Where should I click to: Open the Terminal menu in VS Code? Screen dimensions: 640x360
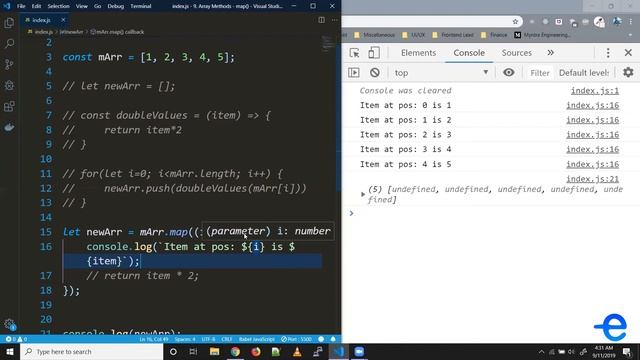tap(140, 6)
